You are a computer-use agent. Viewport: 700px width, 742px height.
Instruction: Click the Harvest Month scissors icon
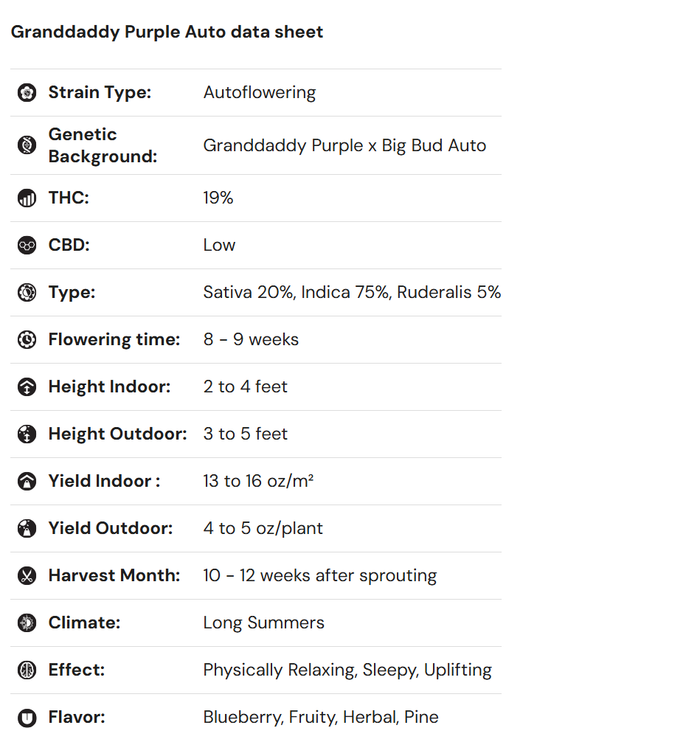coord(27,576)
